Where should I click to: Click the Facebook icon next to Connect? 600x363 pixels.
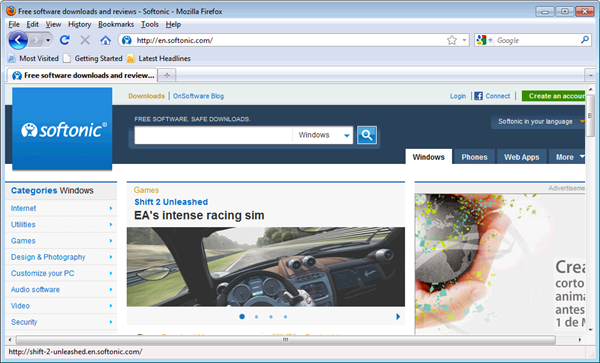478,96
